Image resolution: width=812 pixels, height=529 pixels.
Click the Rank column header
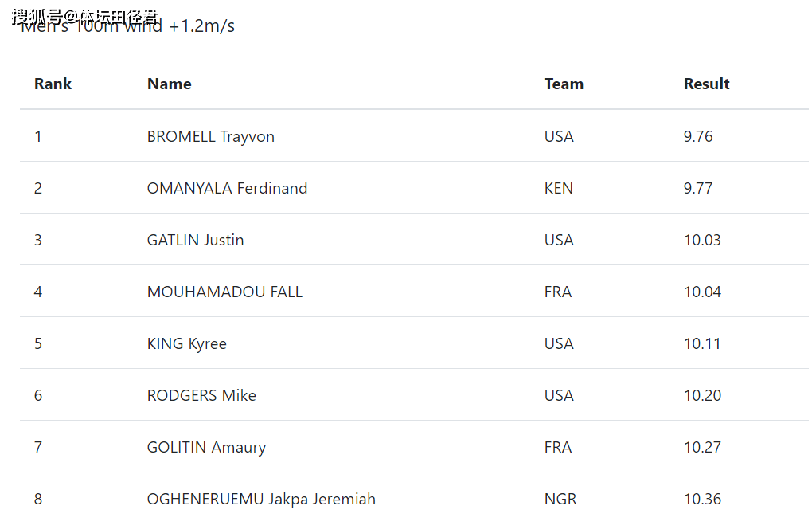pyautogui.click(x=53, y=84)
